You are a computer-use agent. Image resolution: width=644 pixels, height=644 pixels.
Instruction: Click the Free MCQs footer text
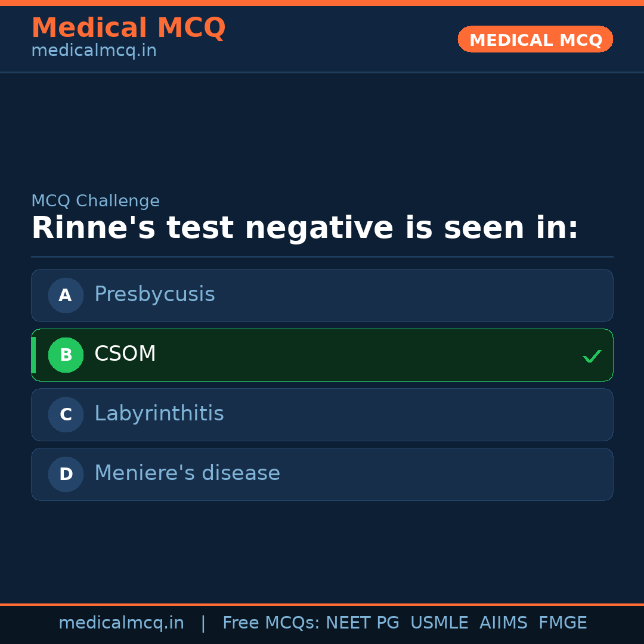pyautogui.click(x=271, y=623)
